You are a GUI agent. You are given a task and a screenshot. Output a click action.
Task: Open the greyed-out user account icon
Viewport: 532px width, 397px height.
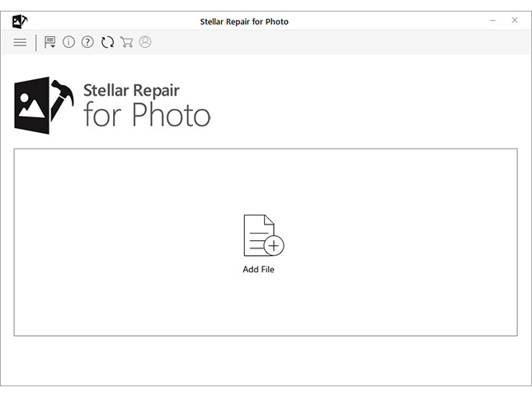145,42
